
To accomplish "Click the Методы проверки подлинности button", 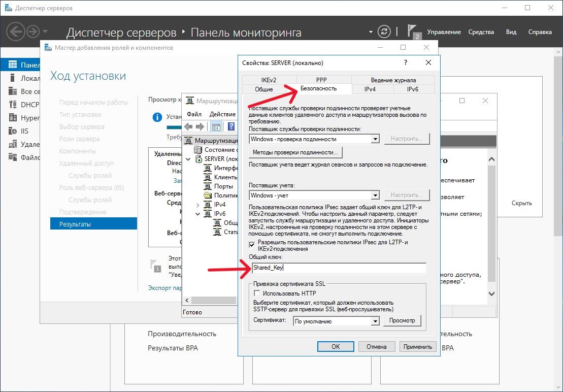I will (295, 152).
